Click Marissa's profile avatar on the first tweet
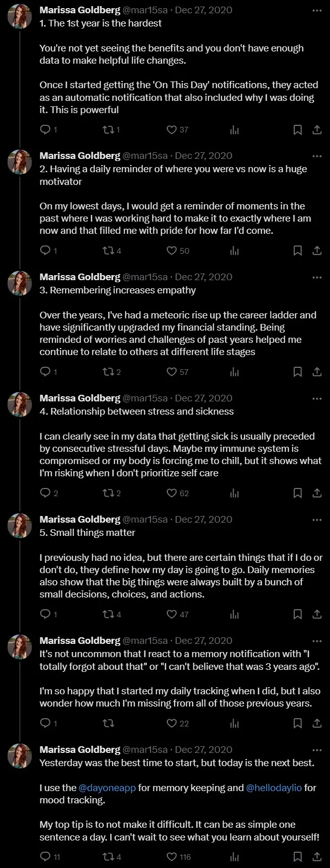 (x=20, y=15)
